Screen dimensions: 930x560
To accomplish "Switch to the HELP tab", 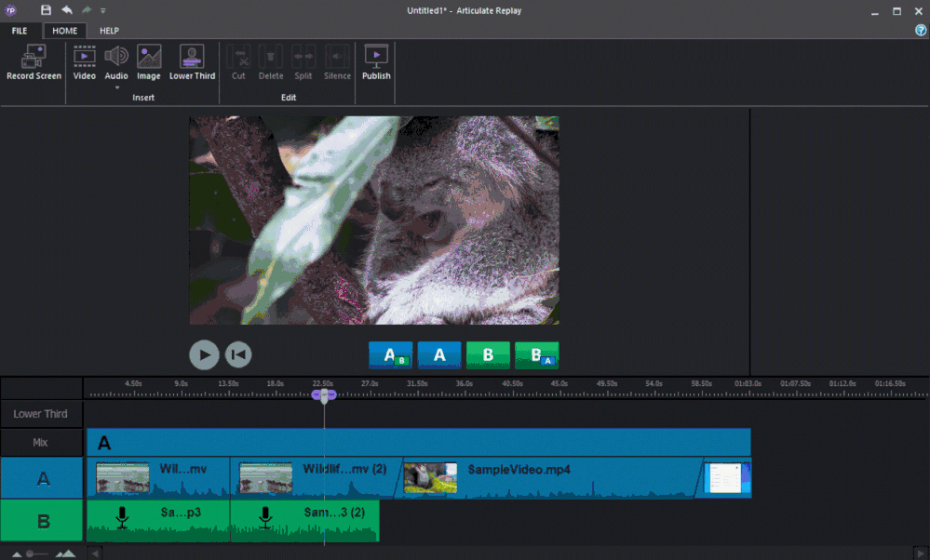I will tap(109, 31).
